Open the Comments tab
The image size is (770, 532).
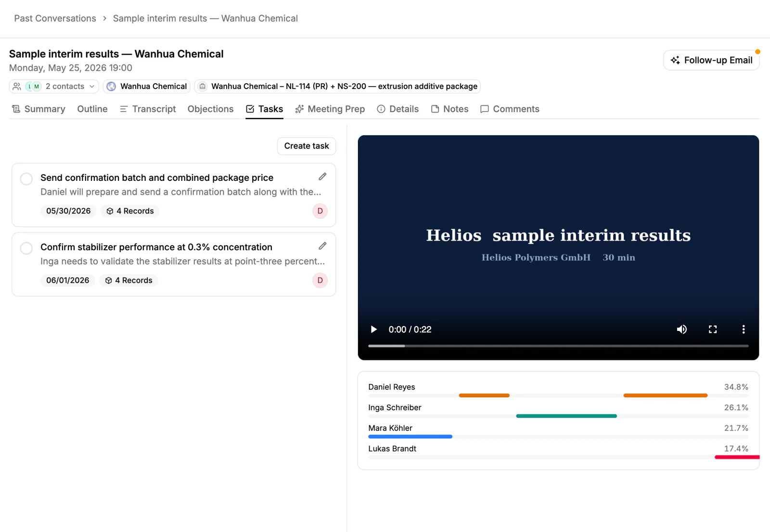coord(510,109)
